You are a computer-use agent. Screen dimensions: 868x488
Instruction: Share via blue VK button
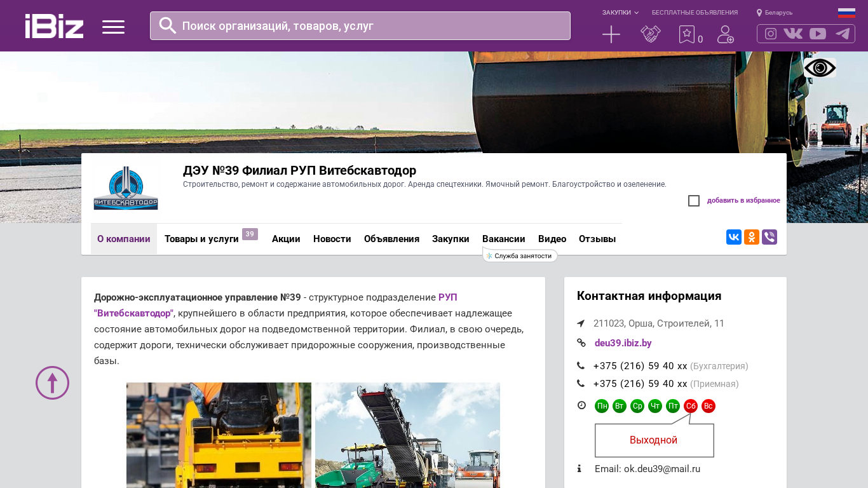734,237
